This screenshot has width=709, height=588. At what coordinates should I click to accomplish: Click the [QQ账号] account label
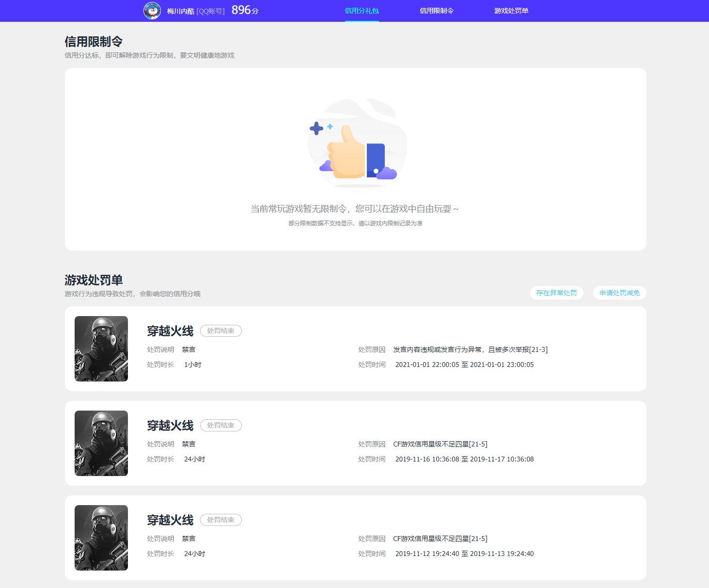[x=211, y=11]
